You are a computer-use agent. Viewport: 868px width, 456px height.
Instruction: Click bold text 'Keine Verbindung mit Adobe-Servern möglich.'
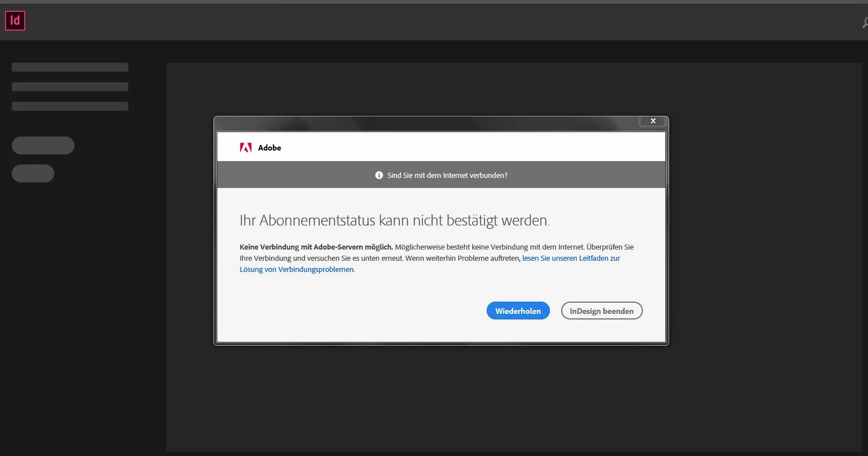[316, 247]
